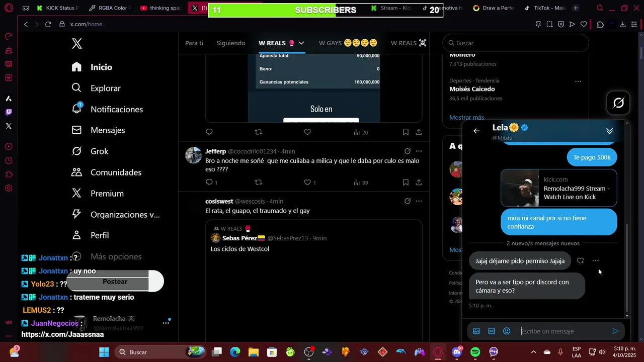
Task: Open Notificaciones in the sidebar
Action: 107,109
